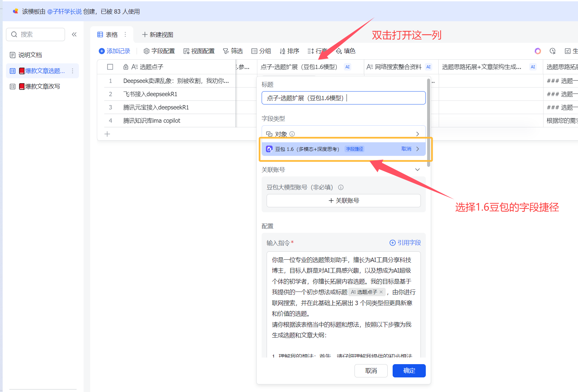578x392 pixels.
Task: Click inside the 输入指令 prompt text area
Action: tap(344, 304)
